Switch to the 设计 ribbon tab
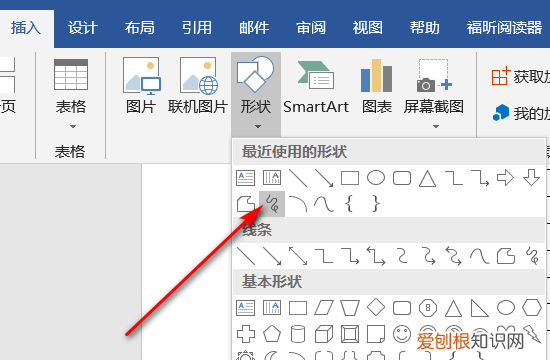The image size is (550, 360). click(x=83, y=28)
